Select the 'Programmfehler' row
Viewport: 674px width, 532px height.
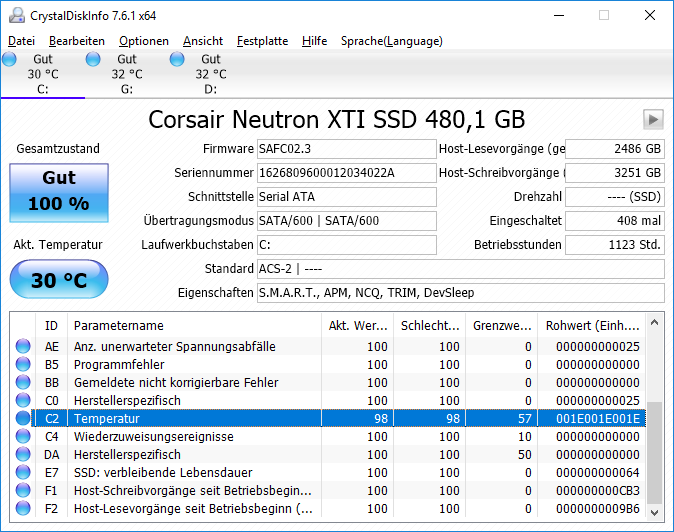click(x=330, y=364)
